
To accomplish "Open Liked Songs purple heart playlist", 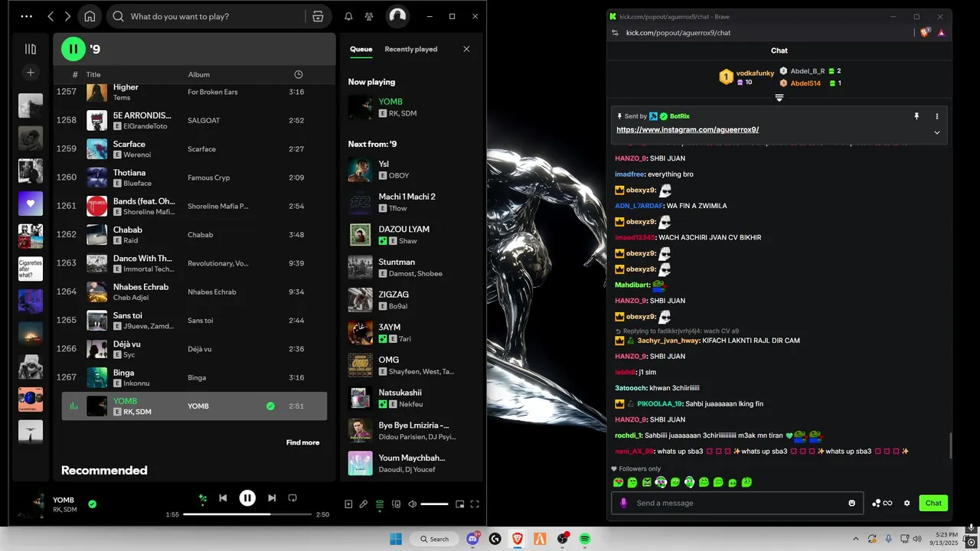I will (31, 204).
